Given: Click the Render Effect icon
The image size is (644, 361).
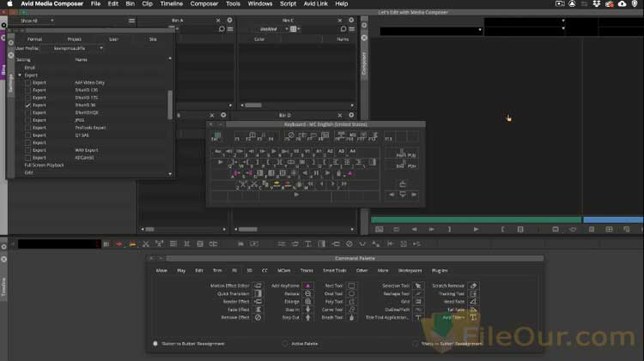Looking at the screenshot, I should click(x=258, y=302).
